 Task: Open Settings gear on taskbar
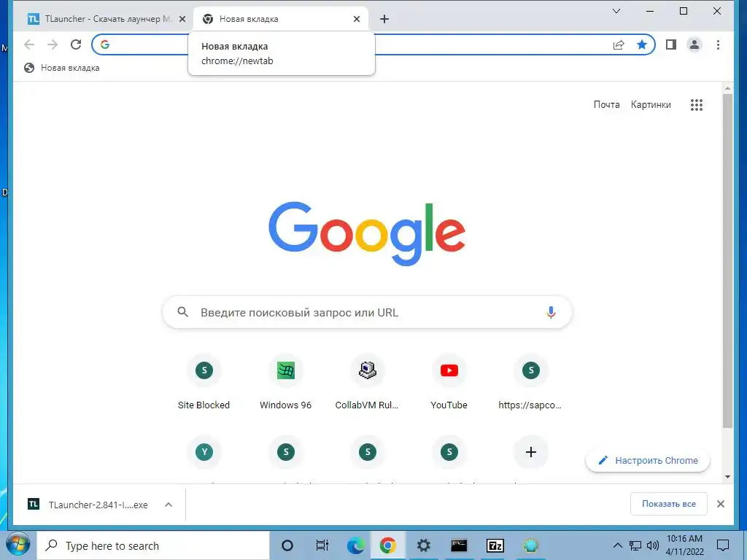423,545
